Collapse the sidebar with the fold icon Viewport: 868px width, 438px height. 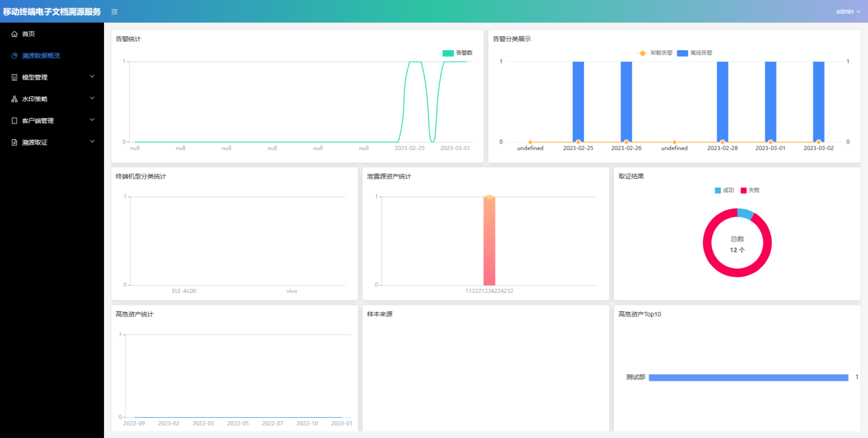click(114, 11)
